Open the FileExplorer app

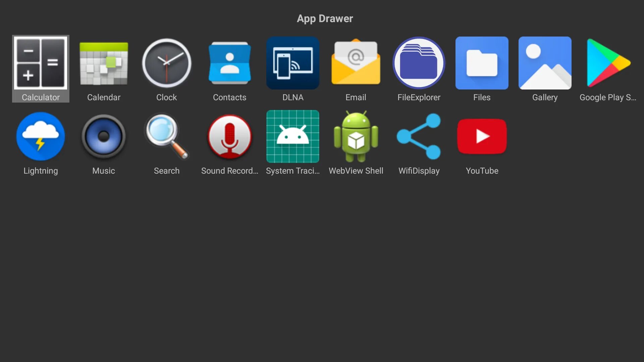tap(419, 63)
